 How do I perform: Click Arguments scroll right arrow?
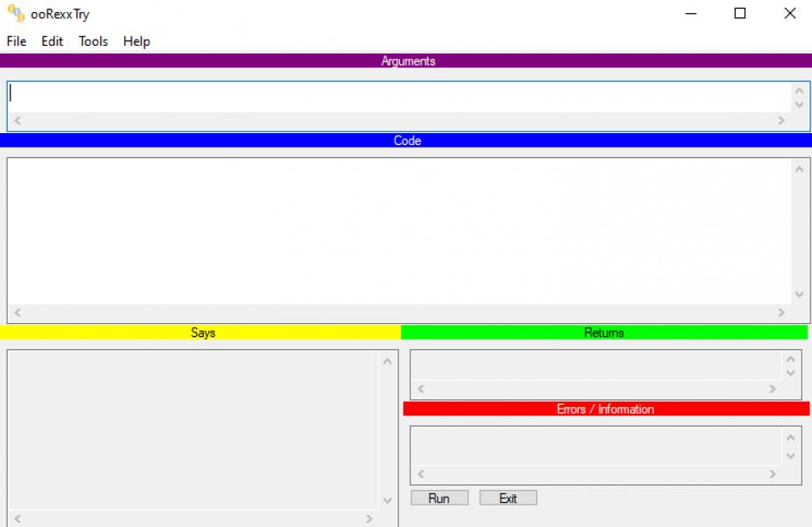pos(781,121)
